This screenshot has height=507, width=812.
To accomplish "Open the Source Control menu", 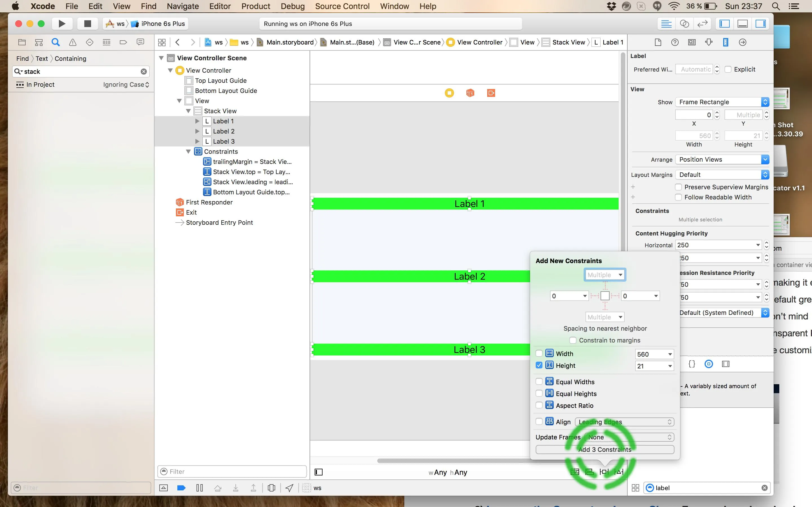I will point(342,6).
